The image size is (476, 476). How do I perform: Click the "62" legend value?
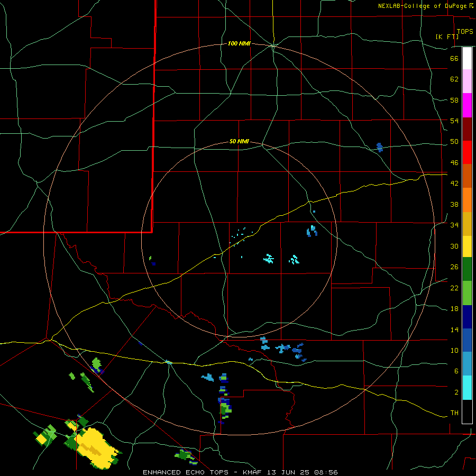454,79
